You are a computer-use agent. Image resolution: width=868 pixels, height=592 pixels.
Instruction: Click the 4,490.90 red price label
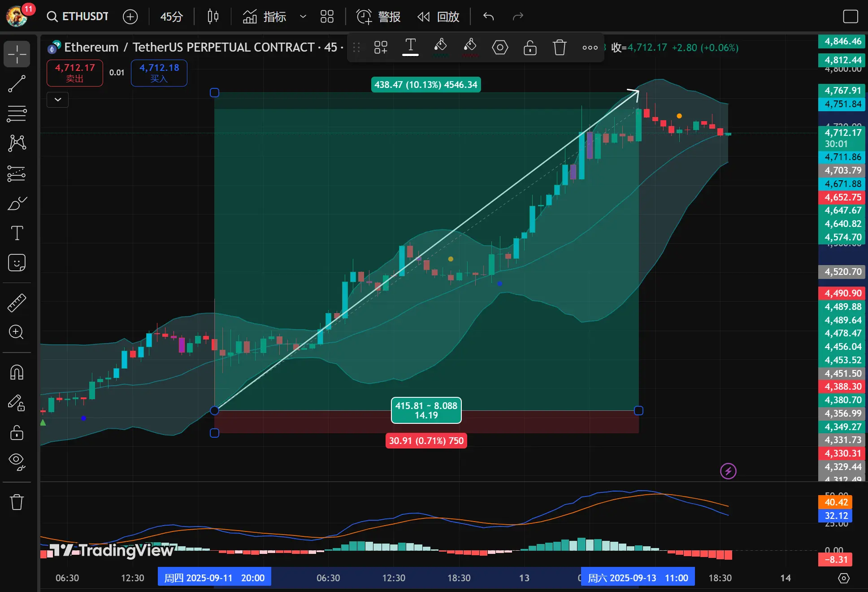coord(842,293)
